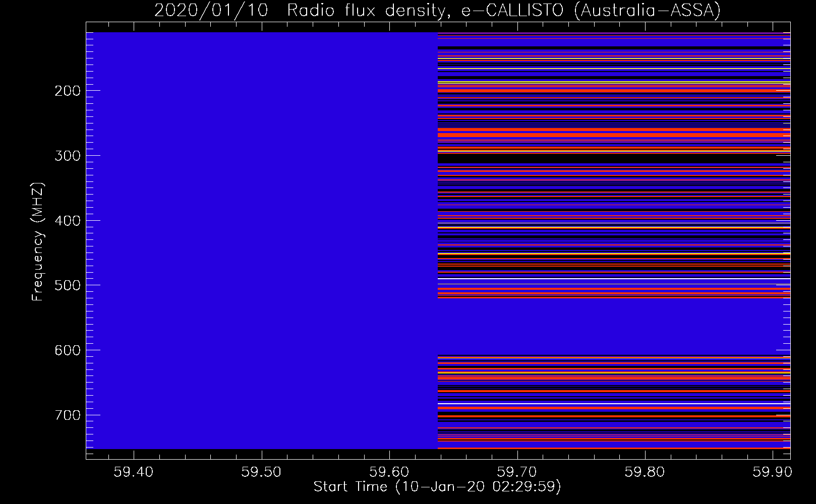
Task: Click the 200 frequency tick label
Action: tap(67, 91)
